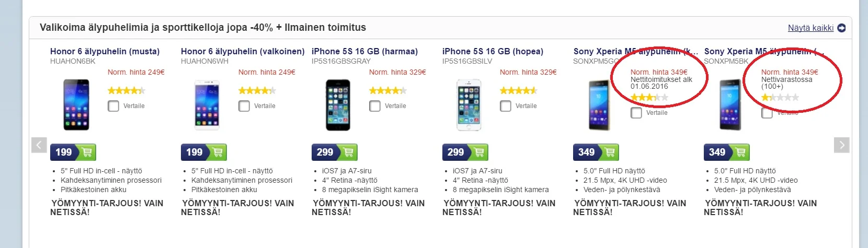Screen dimensions: 868x248
Task: Add black Sony Xperia M5 to cart
Action: [740, 152]
